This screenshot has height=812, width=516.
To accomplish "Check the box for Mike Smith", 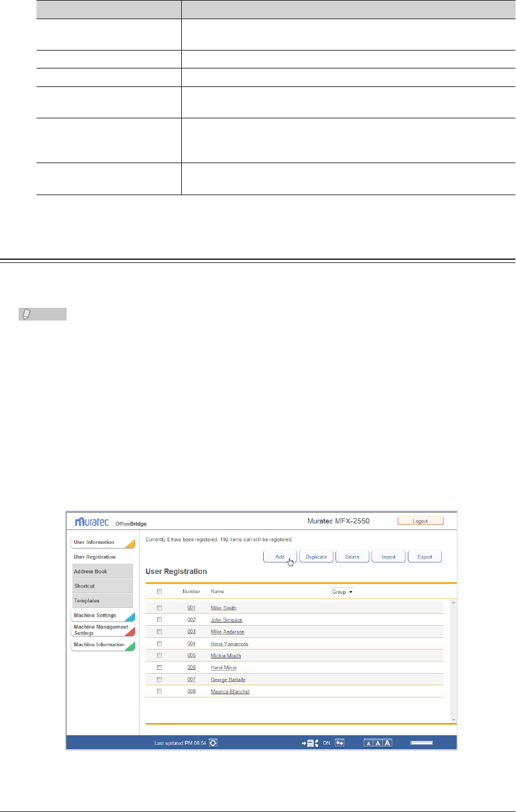I will (x=159, y=608).
